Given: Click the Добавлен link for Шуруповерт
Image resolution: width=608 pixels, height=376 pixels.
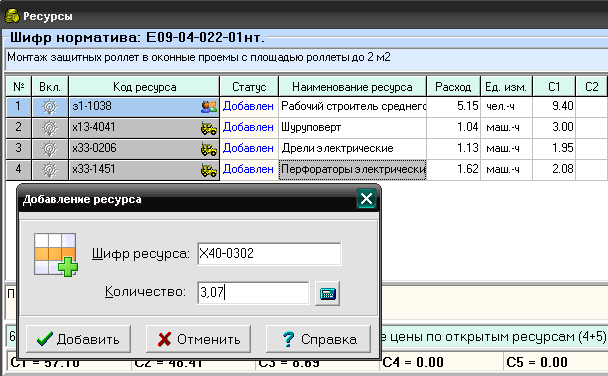Looking at the screenshot, I should [x=248, y=127].
